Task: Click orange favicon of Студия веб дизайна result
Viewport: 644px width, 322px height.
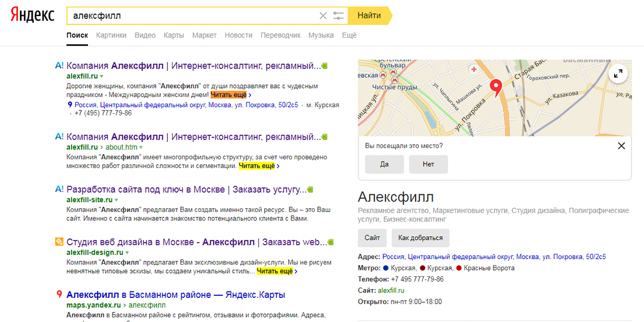Action: coord(60,242)
